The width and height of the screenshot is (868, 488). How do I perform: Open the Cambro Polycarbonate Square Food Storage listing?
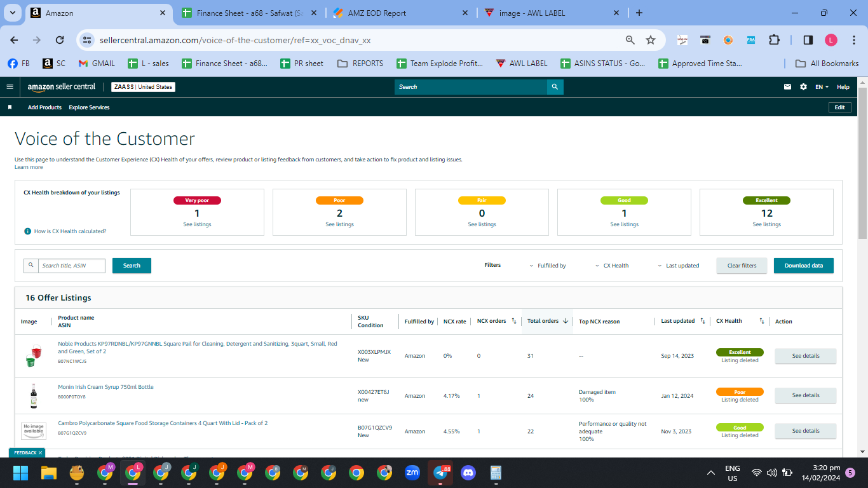coord(163,423)
